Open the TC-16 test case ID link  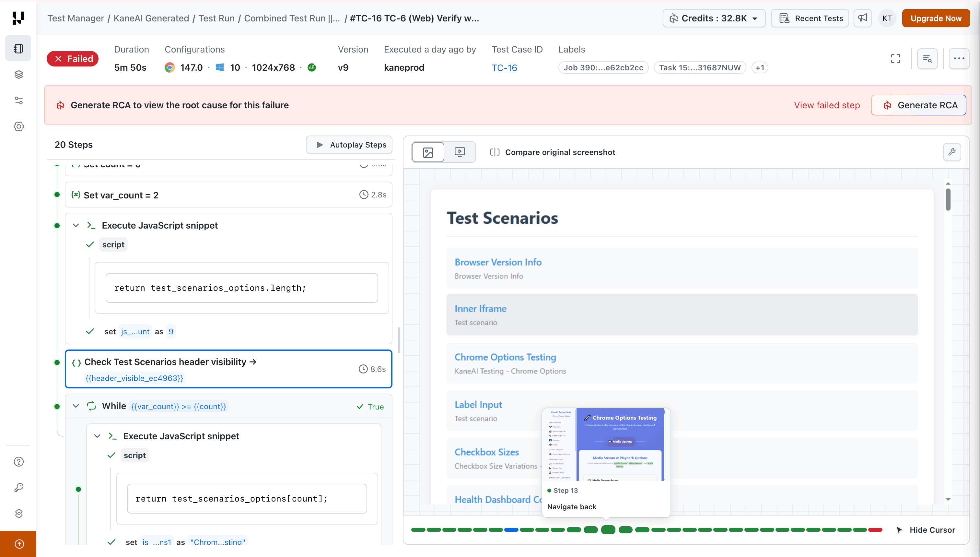click(x=504, y=68)
